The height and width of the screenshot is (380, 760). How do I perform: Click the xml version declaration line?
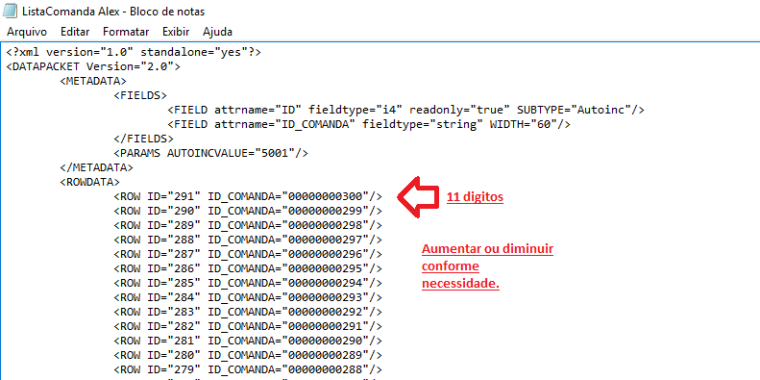pyautogui.click(x=134, y=52)
